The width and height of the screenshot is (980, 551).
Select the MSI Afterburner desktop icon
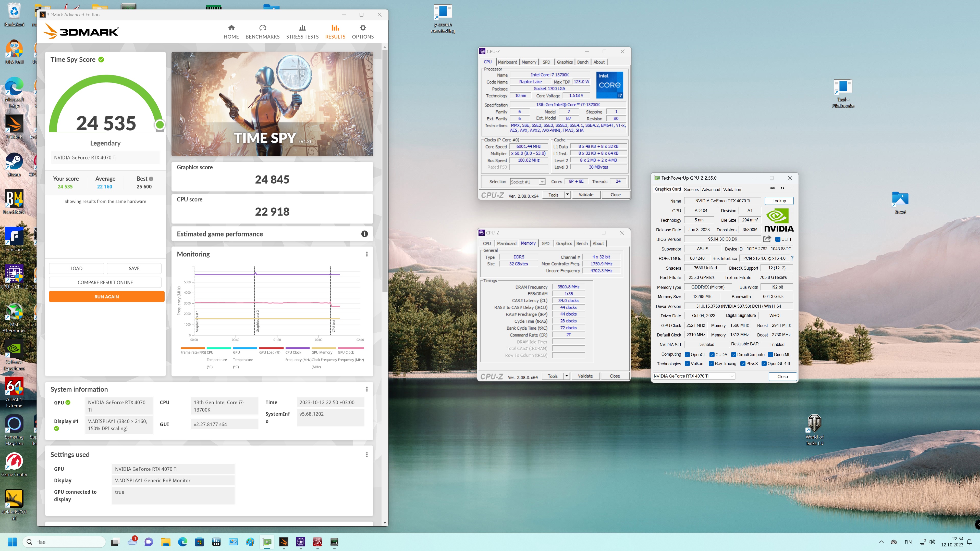pos(14,318)
